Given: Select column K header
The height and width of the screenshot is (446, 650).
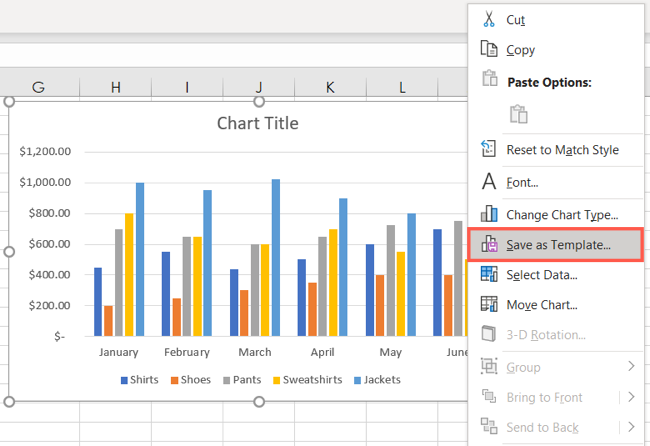Looking at the screenshot, I should click(x=330, y=88).
